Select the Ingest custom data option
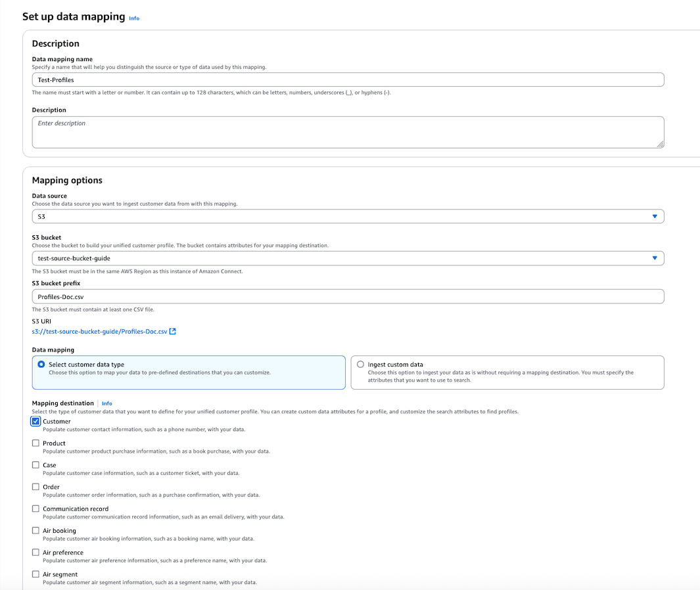This screenshot has height=590, width=700. pyautogui.click(x=360, y=364)
